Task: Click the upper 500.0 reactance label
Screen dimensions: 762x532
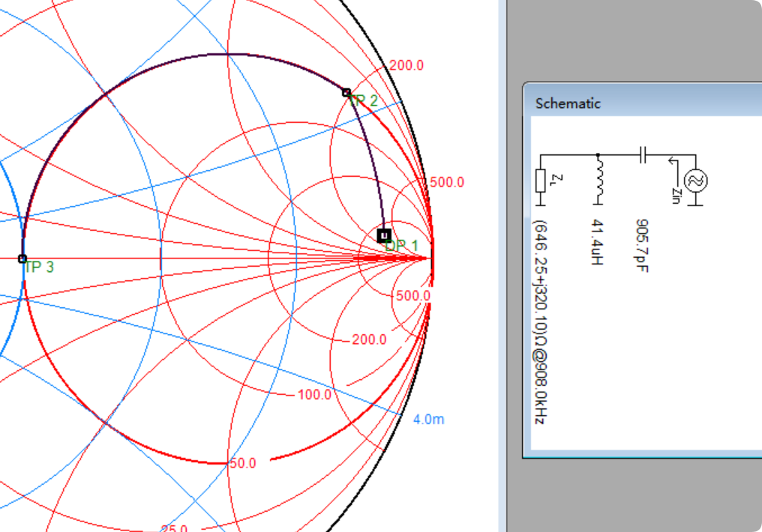Action: click(447, 183)
